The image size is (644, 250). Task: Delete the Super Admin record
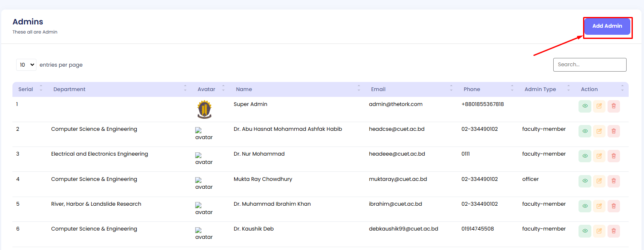click(613, 106)
